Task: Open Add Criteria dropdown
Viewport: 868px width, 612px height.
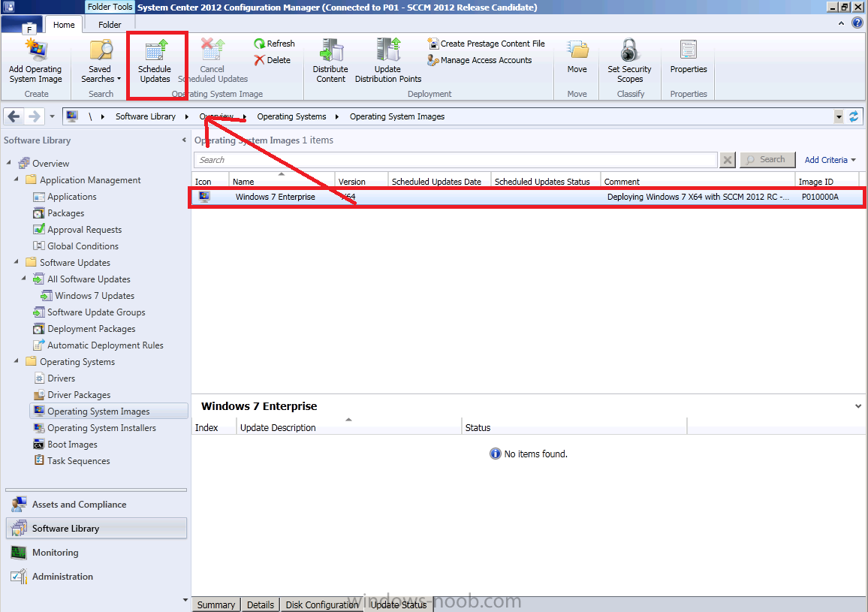Action: 830,160
